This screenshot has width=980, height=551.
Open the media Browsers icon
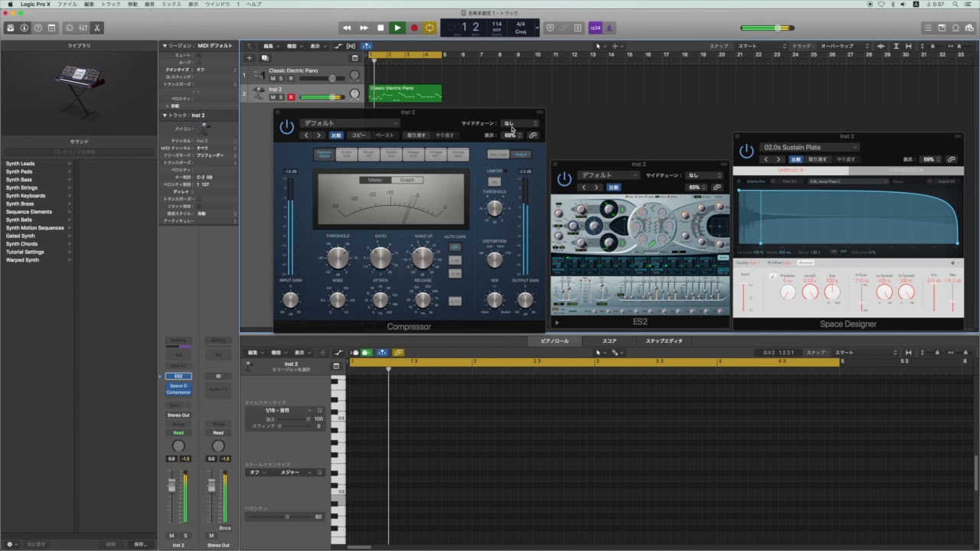pos(970,28)
